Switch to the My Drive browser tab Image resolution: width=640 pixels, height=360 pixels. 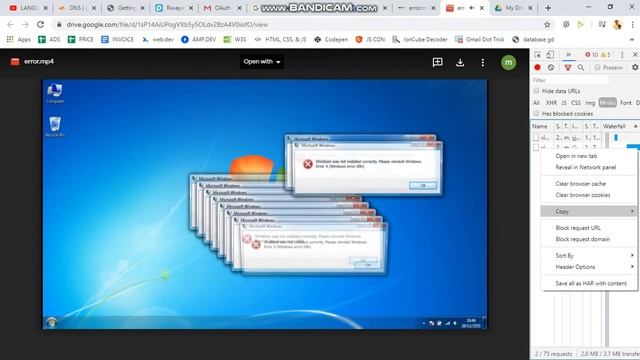click(513, 8)
